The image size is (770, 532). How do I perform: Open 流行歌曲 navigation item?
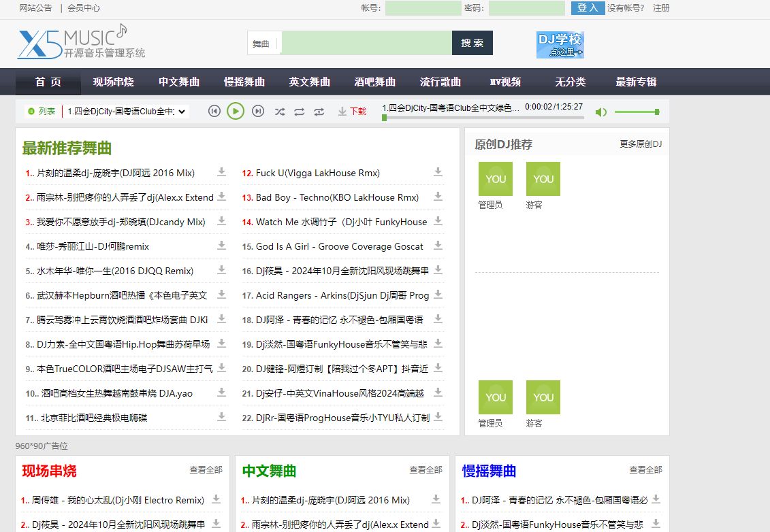click(x=440, y=82)
